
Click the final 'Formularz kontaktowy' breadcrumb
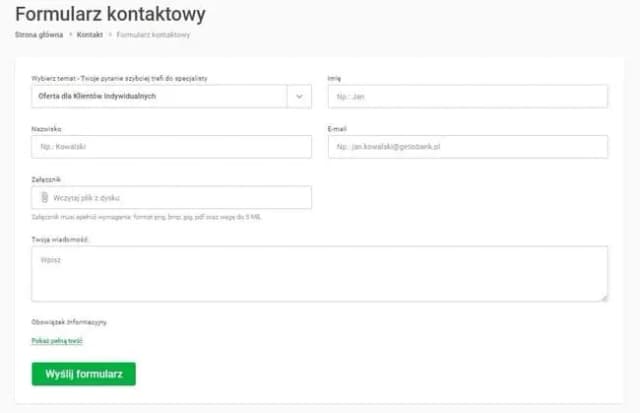coord(153,35)
